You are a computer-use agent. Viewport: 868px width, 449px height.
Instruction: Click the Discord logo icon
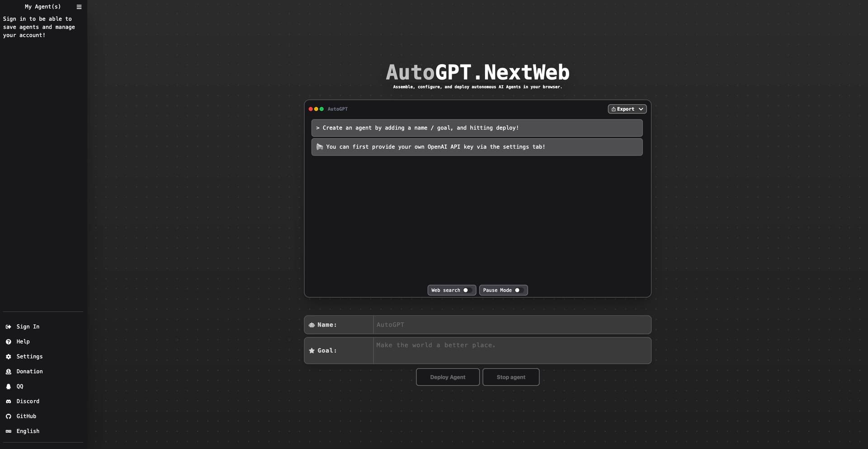click(x=8, y=401)
